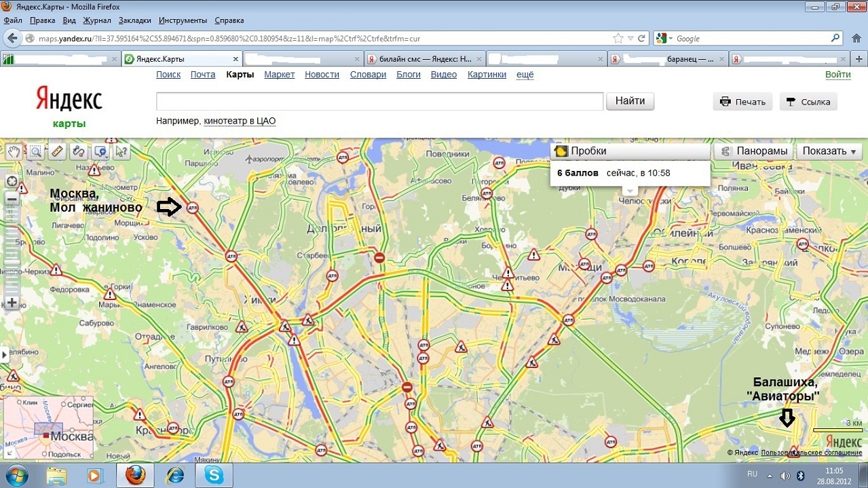Open the Картинки service link
This screenshot has height=488, width=868.
487,75
